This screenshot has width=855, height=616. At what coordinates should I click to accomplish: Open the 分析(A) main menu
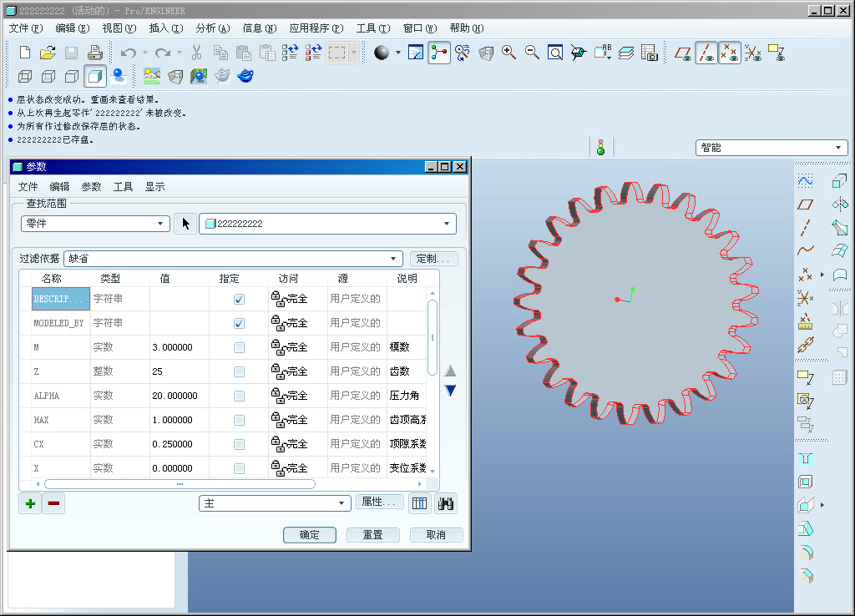click(213, 28)
